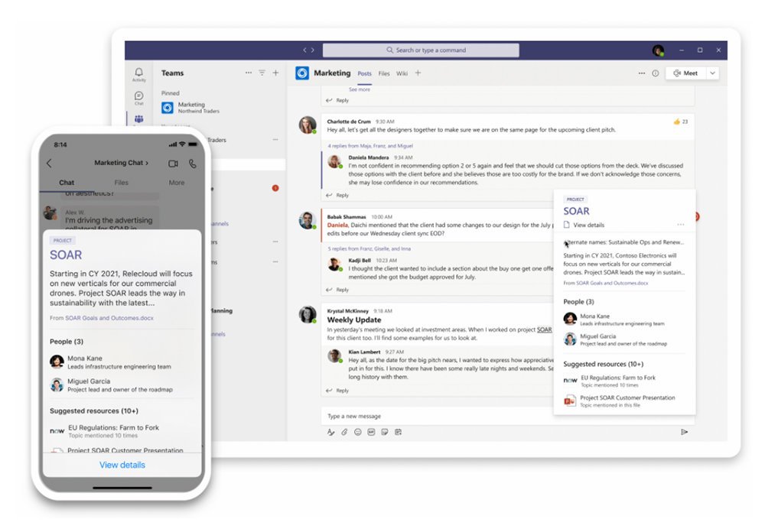Open the Activity bell icon in sidebar
This screenshot has height=532, width=765.
[x=139, y=74]
